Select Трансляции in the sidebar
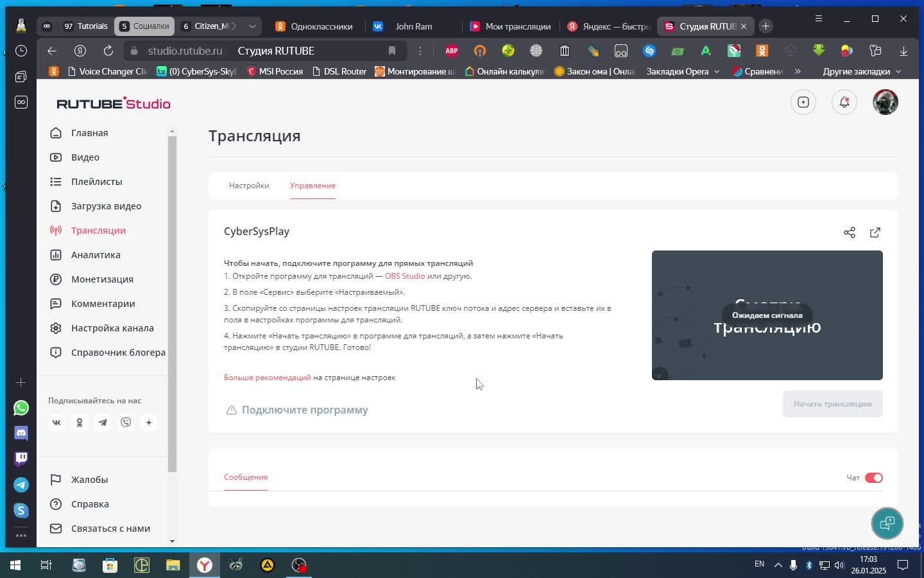The width and height of the screenshot is (924, 578). 88,231
